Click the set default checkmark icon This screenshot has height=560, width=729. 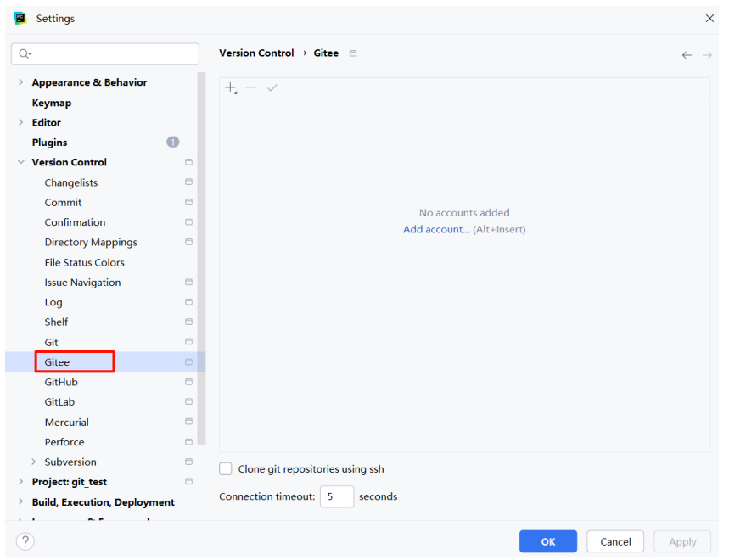(272, 88)
